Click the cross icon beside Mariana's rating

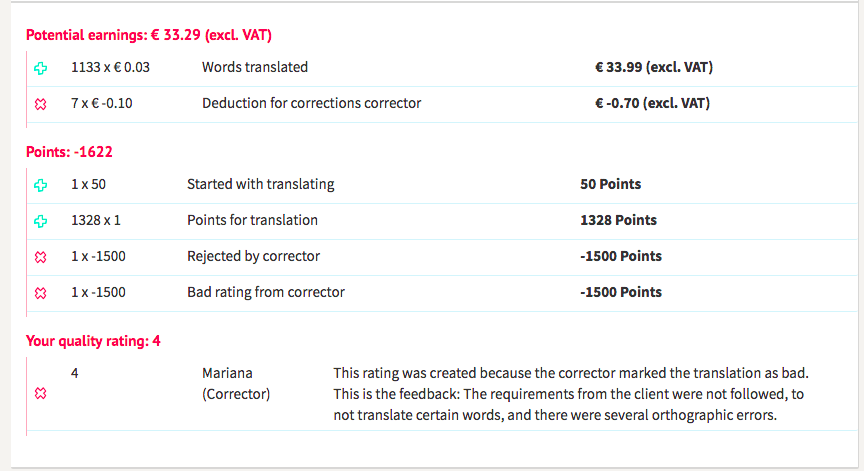click(41, 394)
